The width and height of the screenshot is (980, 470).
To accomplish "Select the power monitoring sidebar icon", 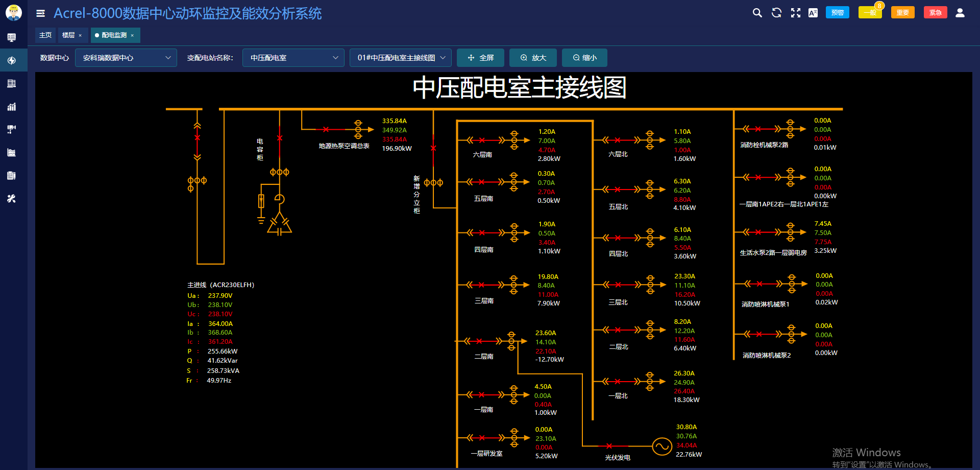I will click(11, 60).
